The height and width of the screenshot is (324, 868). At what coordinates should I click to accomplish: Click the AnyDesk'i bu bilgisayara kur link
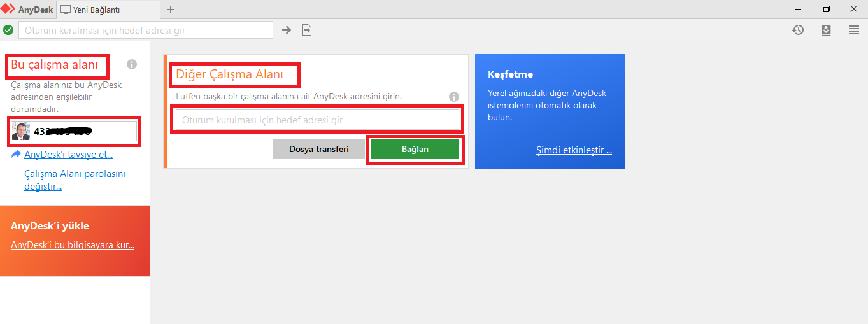coord(73,245)
